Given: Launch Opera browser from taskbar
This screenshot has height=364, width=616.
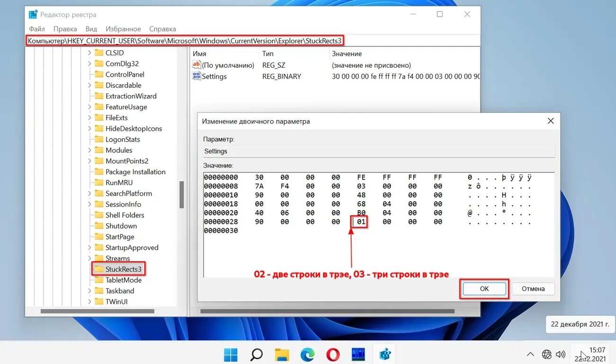Looking at the screenshot, I should coord(333,354).
